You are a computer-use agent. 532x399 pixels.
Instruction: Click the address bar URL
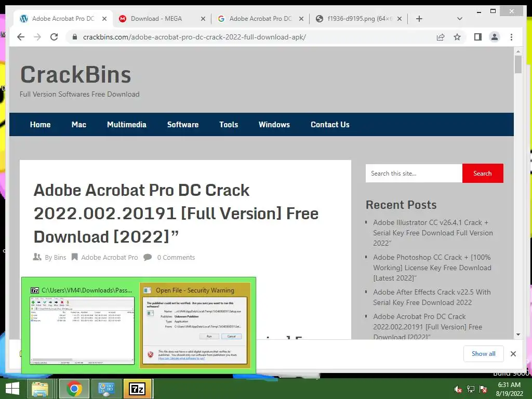click(x=194, y=37)
